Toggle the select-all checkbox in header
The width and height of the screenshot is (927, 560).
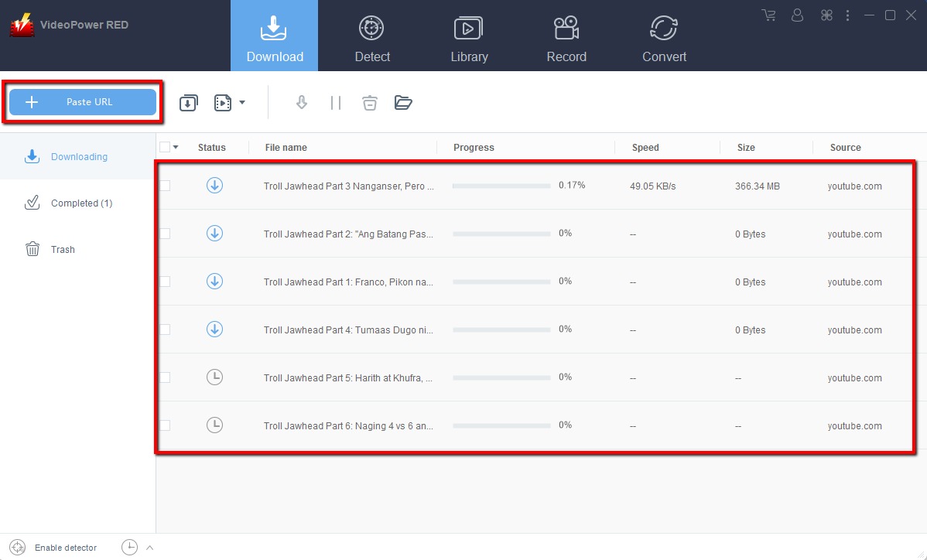click(165, 147)
